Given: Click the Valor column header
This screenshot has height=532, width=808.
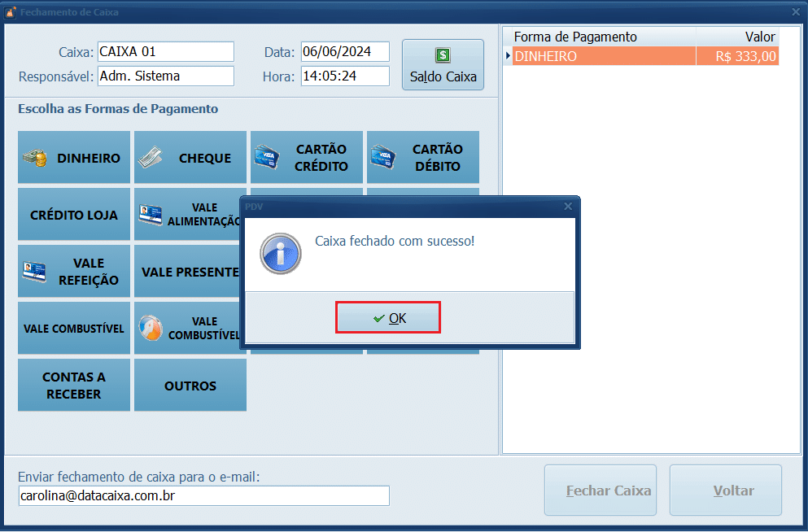Looking at the screenshot, I should (738, 37).
